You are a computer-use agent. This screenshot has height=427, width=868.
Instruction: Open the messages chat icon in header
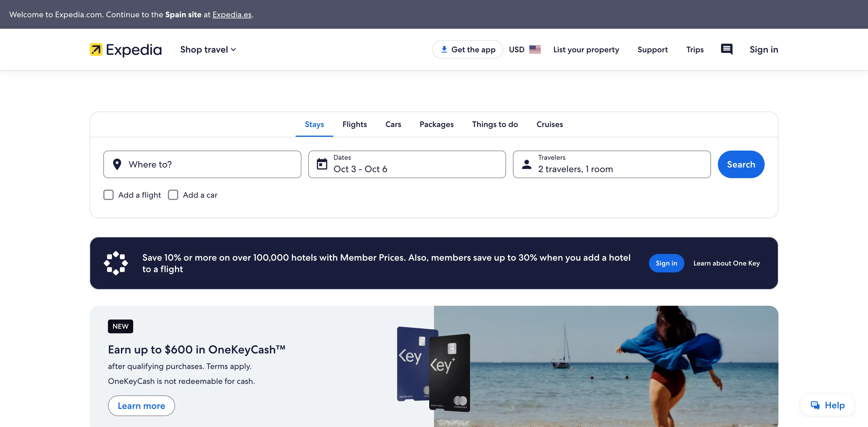pyautogui.click(x=726, y=49)
